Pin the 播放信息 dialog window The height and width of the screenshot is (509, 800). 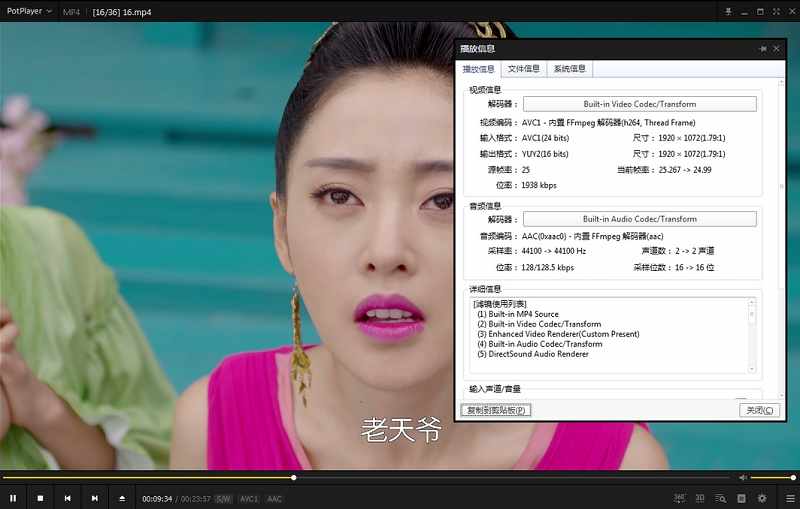tap(764, 48)
